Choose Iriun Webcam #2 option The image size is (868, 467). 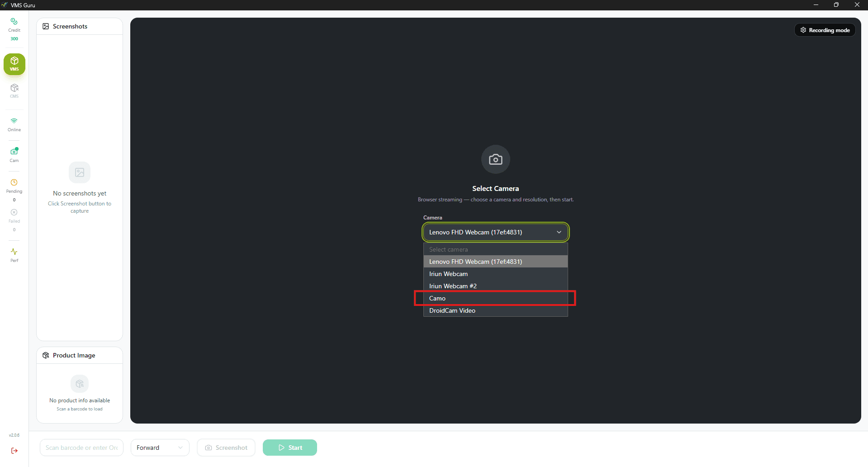(x=496, y=286)
